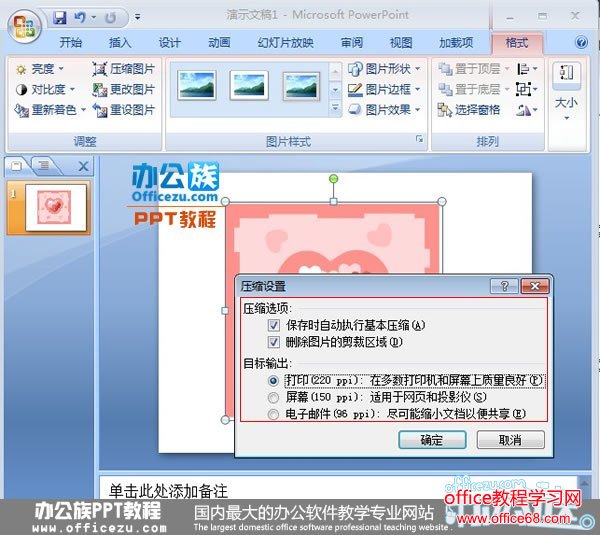The width and height of the screenshot is (600, 535).
Task: Switch to Slides thumbnail pane tab
Action: pos(17,166)
